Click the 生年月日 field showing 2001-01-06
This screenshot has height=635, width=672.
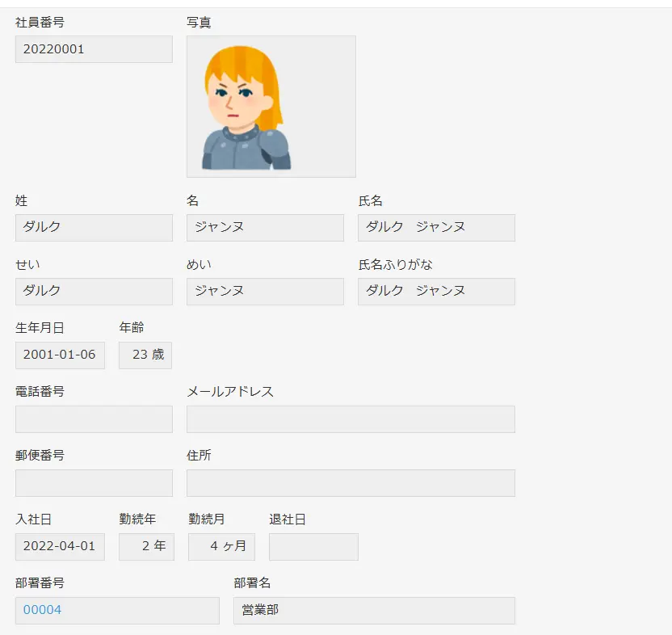(x=60, y=355)
